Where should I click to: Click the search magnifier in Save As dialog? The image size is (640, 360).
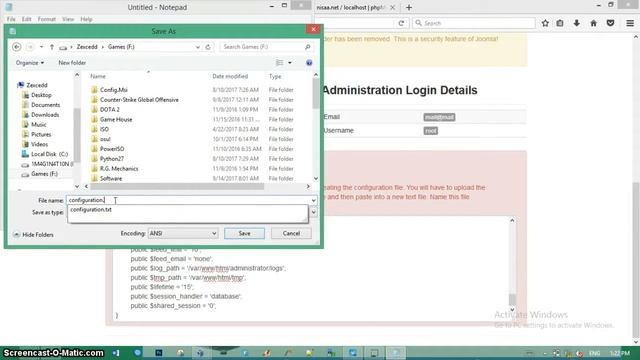pyautogui.click(x=308, y=47)
